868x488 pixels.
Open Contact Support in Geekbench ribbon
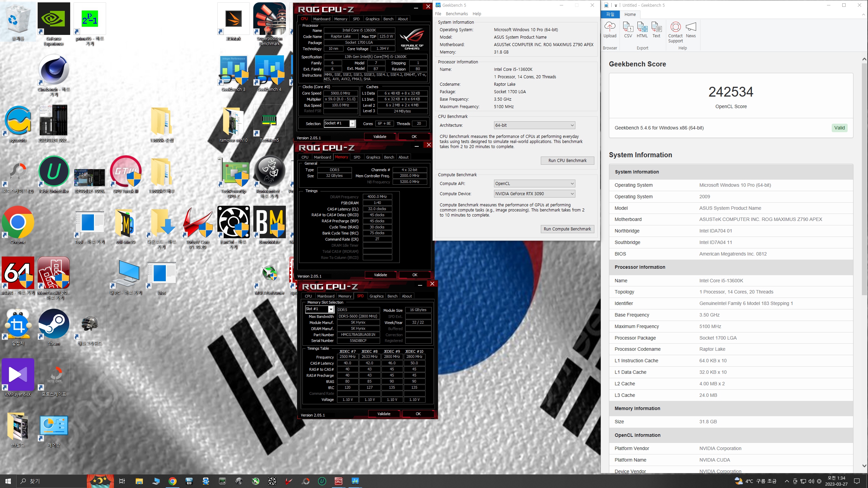point(675,32)
